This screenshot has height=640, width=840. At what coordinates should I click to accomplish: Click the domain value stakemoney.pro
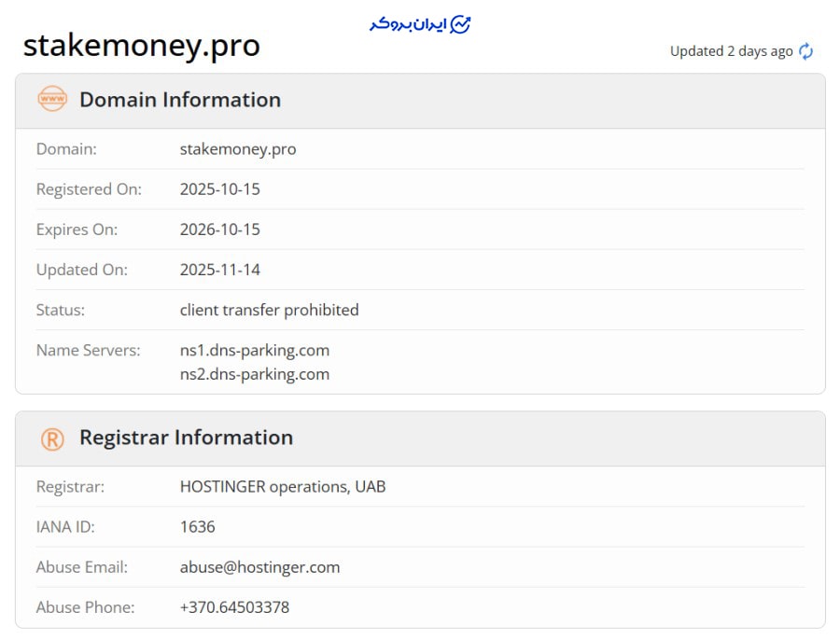238,149
